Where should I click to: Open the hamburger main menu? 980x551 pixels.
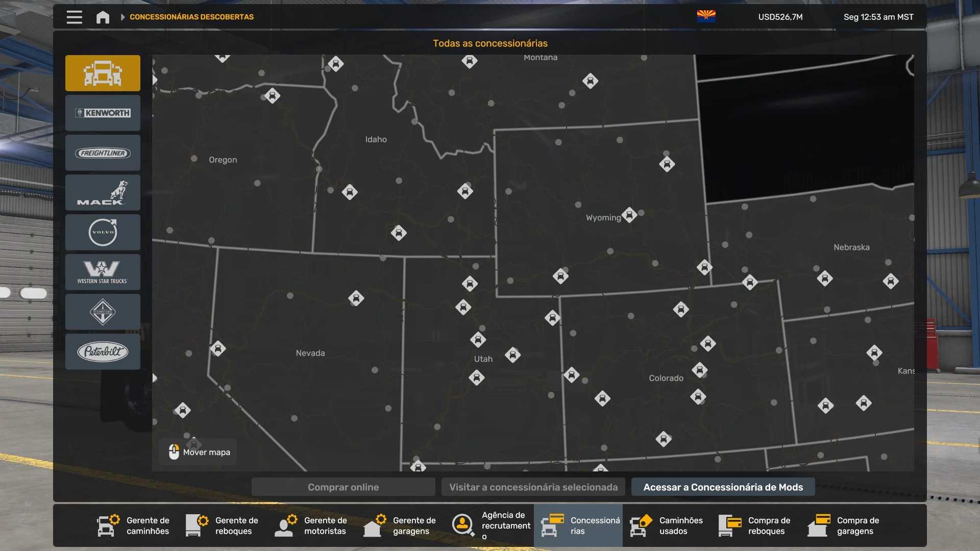pyautogui.click(x=74, y=17)
